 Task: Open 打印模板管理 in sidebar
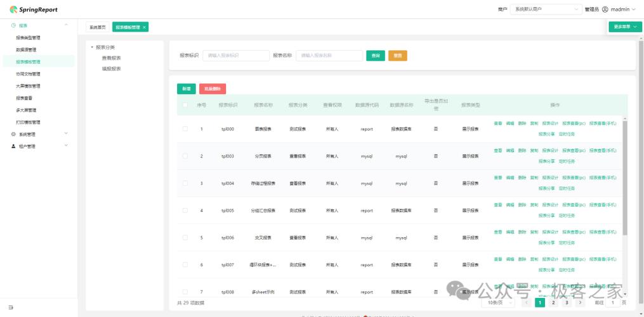point(28,122)
